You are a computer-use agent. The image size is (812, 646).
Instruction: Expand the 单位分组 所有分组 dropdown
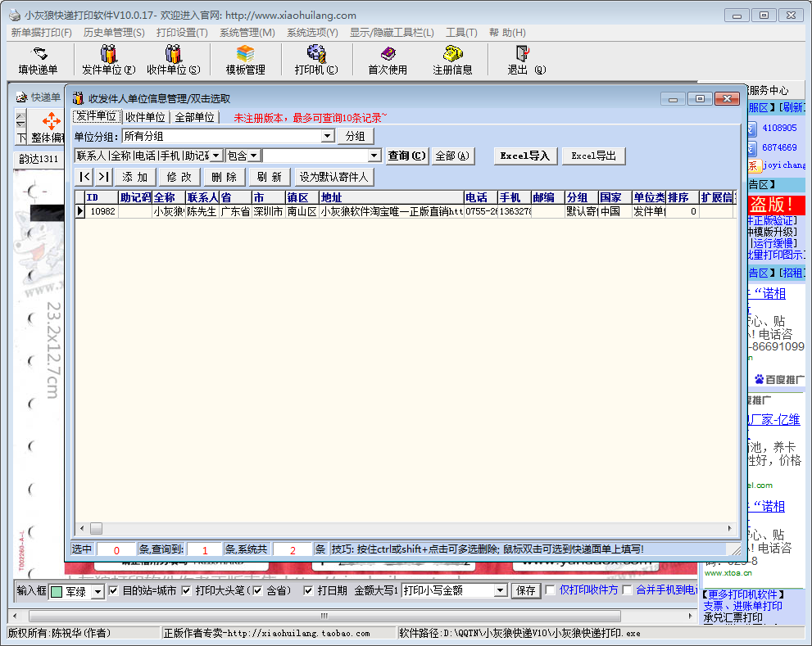click(x=328, y=136)
